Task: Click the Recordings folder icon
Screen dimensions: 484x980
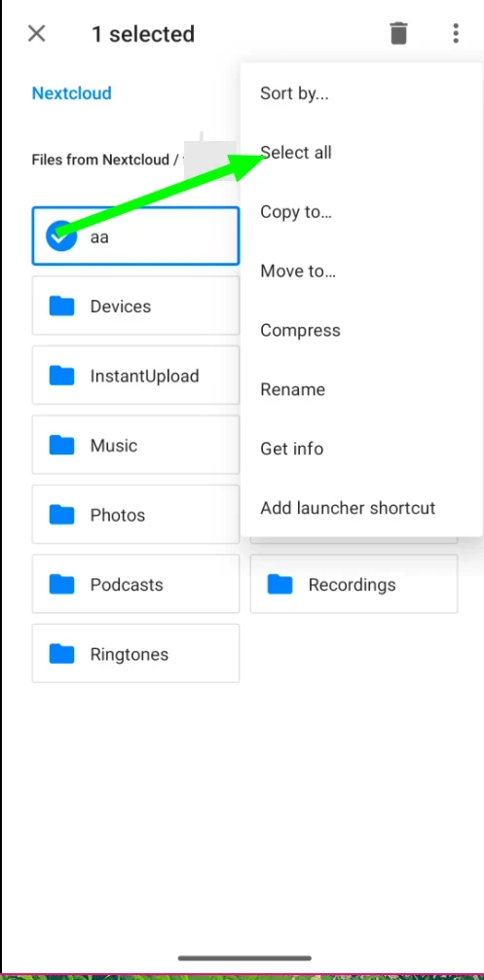Action: point(280,584)
